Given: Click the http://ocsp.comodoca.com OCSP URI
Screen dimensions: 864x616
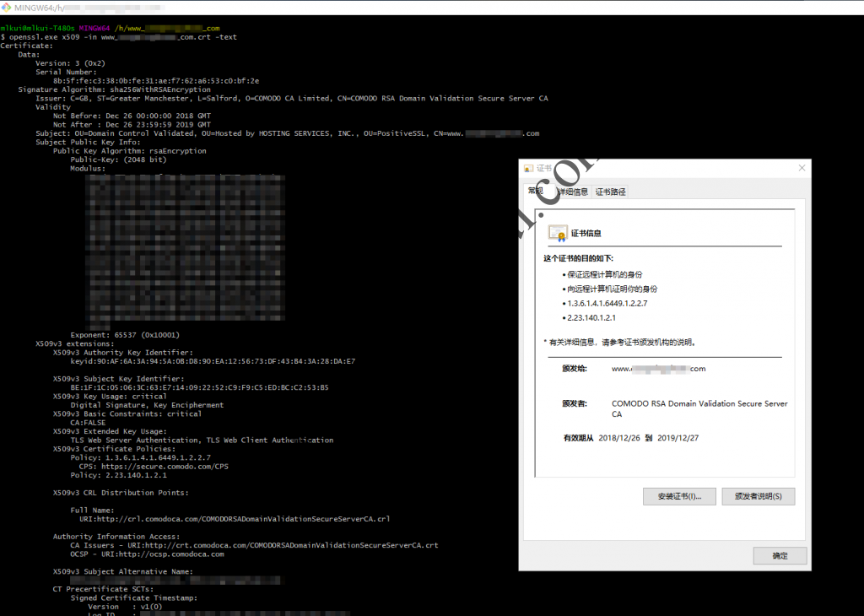Looking at the screenshot, I should pyautogui.click(x=163, y=554).
